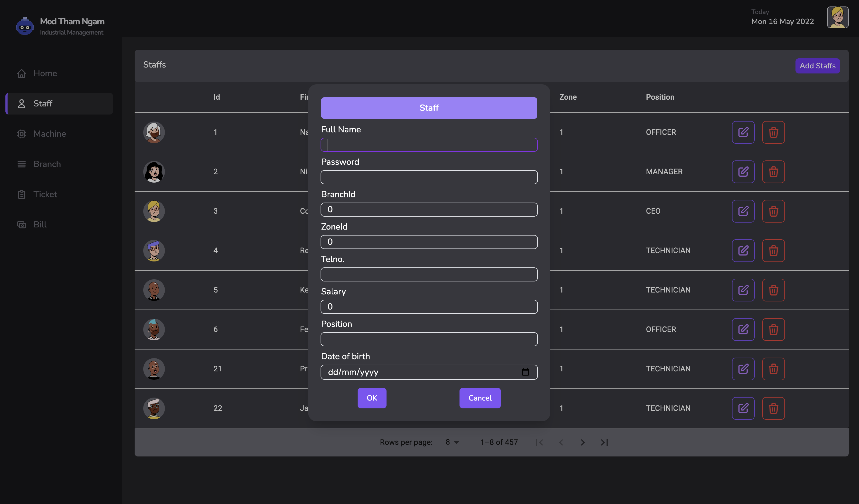Click into the Salary field
Screen dimensions: 859x504
[x=429, y=307]
